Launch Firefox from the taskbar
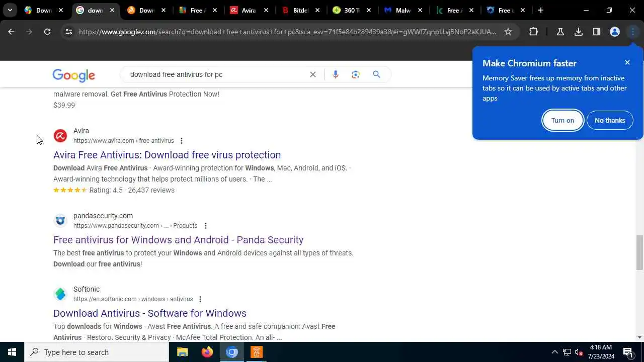This screenshot has width=644, height=362. coord(207,352)
